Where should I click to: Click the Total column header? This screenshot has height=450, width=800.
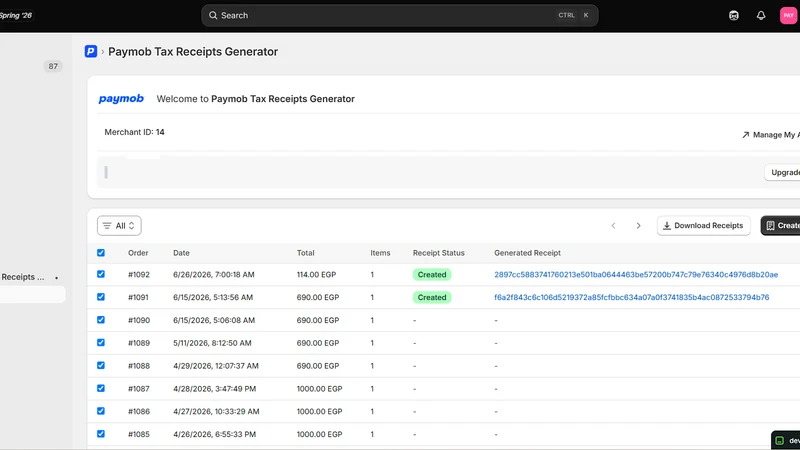(306, 253)
